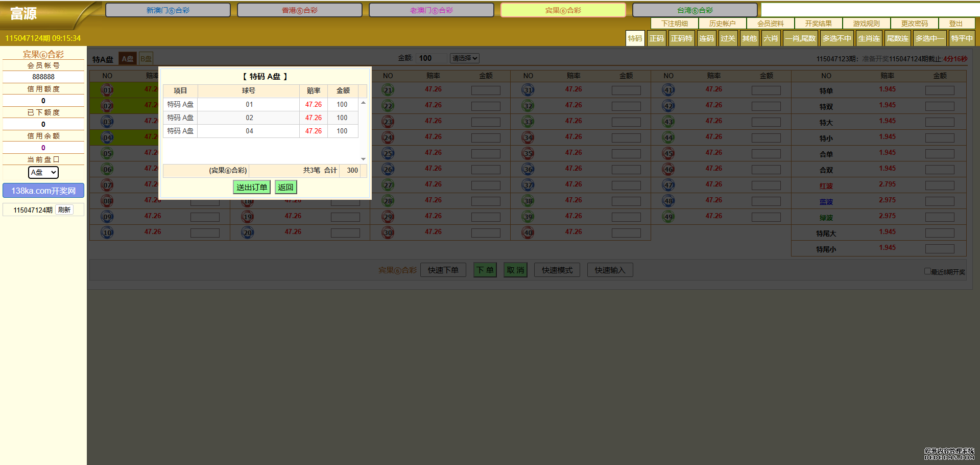The height and width of the screenshot is (465, 980).
Task: Select number ball 27
Action: point(388,185)
